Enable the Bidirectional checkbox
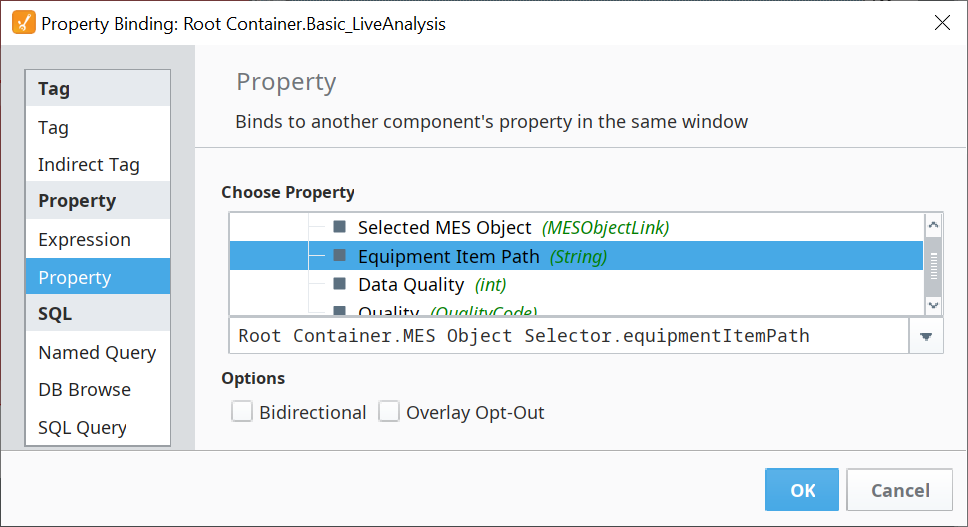This screenshot has height=527, width=968. click(x=242, y=411)
